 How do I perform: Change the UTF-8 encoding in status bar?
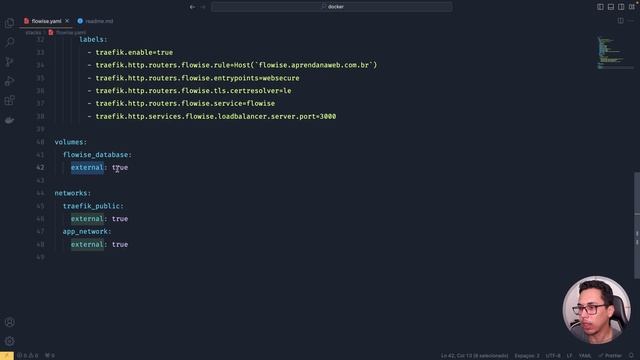pyautogui.click(x=553, y=356)
